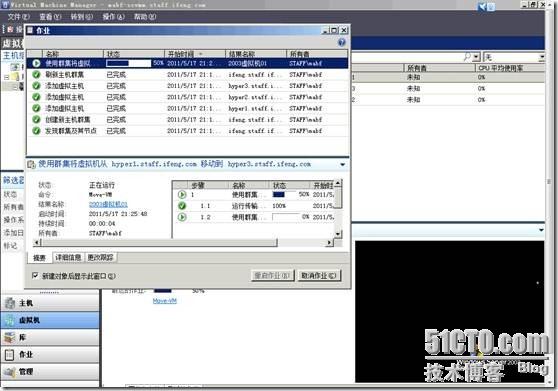Collapse the main window's details pane arrow
This screenshot has height=391, width=558.
[x=541, y=230]
